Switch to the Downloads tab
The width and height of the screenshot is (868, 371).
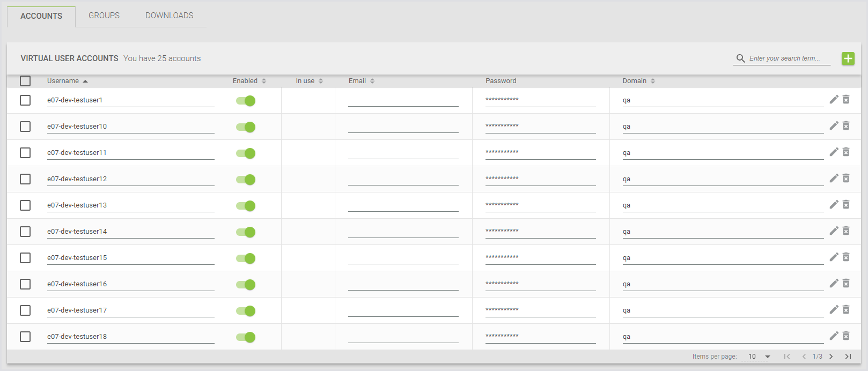(x=170, y=16)
